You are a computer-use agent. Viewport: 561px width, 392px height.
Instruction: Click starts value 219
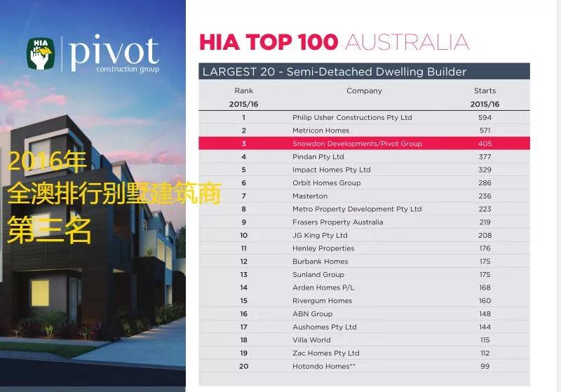click(485, 222)
